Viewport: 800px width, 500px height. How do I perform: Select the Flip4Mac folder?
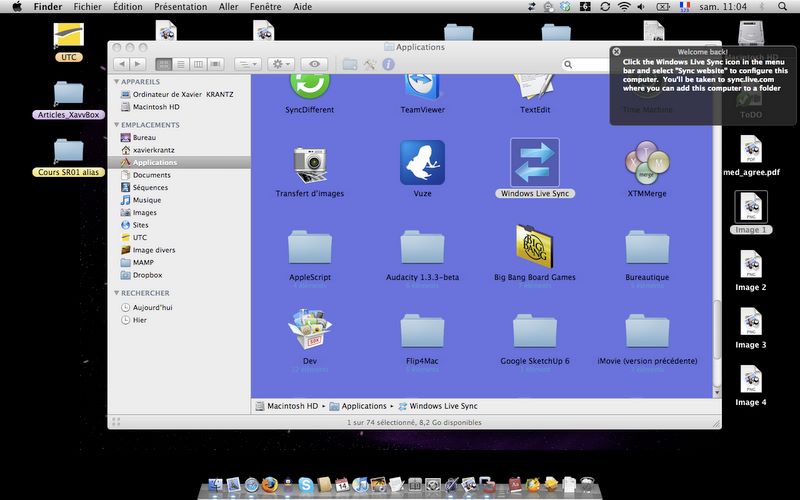click(x=422, y=331)
